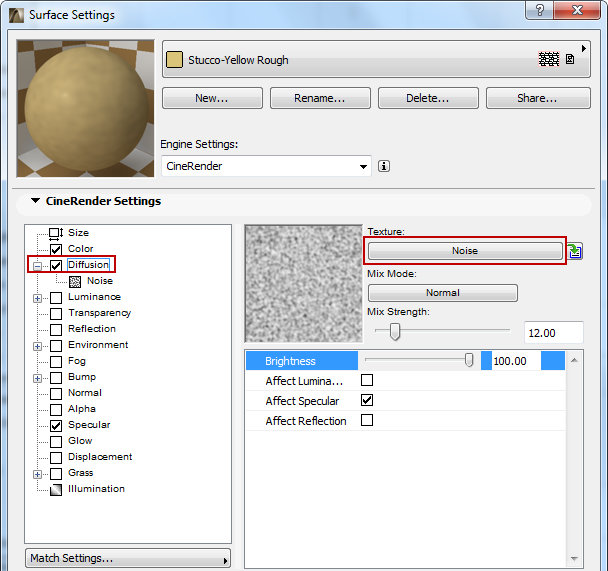608x571 pixels.
Task: Click the Surface Settings title bar icon
Action: click(x=16, y=15)
